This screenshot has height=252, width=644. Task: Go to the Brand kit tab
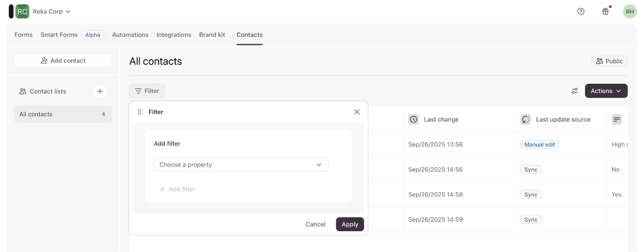212,35
